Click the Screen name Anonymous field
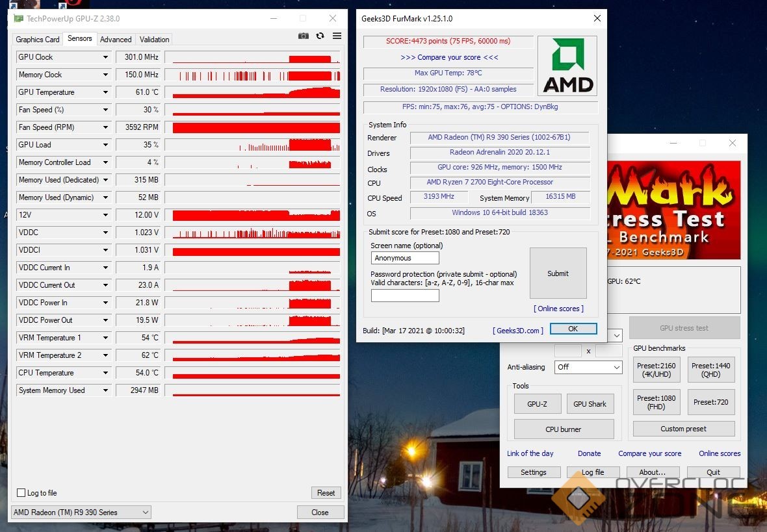Viewport: 767px width, 532px height. click(x=405, y=258)
